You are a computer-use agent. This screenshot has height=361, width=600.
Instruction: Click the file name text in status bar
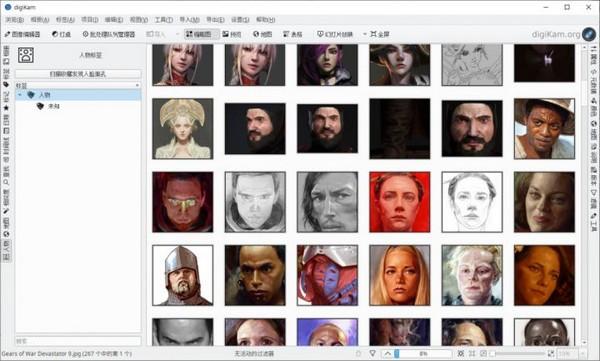point(67,353)
